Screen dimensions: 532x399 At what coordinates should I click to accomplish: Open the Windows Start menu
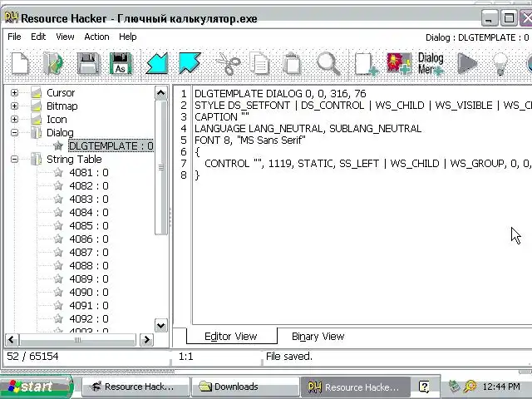coord(36,387)
